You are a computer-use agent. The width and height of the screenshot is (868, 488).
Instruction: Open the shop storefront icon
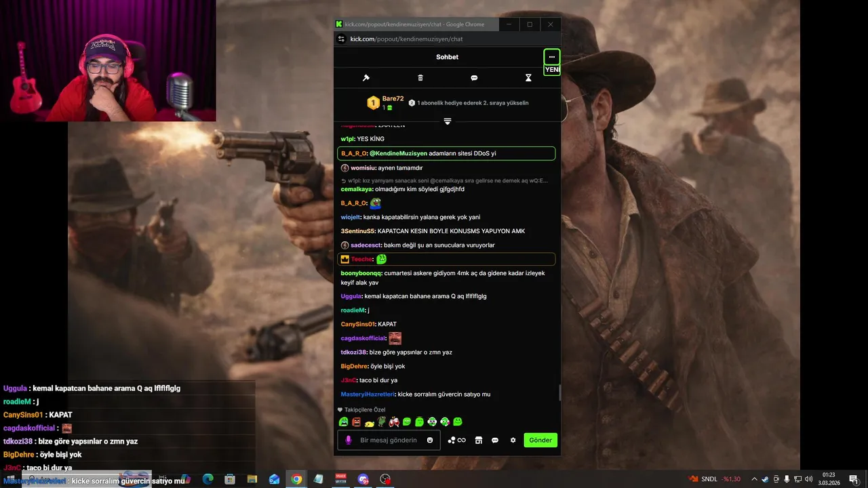point(479,440)
